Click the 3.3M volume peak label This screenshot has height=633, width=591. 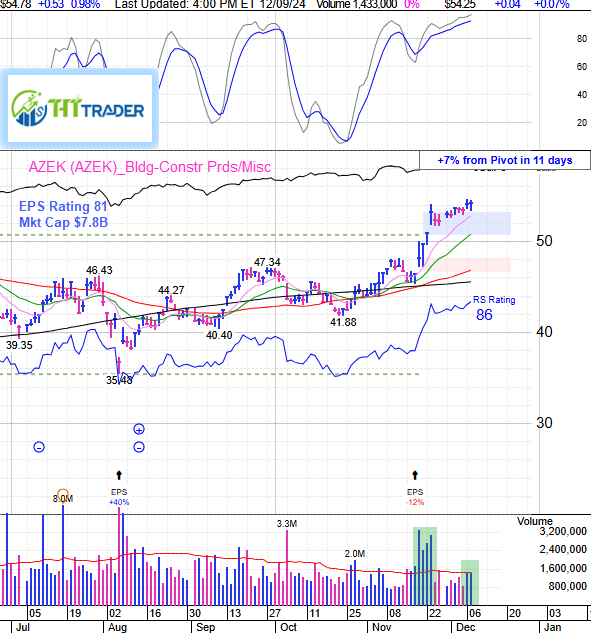(x=287, y=524)
